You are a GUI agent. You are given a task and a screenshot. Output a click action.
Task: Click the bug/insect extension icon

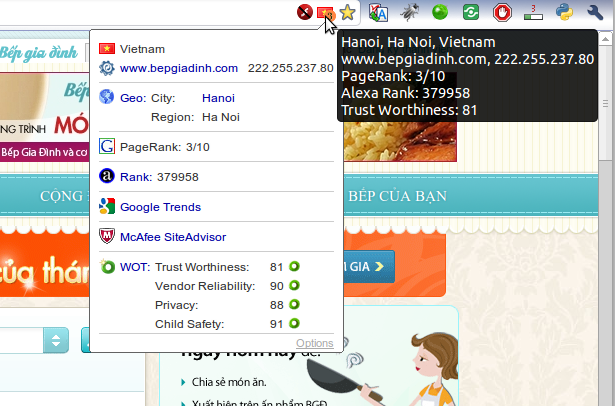[x=409, y=12]
